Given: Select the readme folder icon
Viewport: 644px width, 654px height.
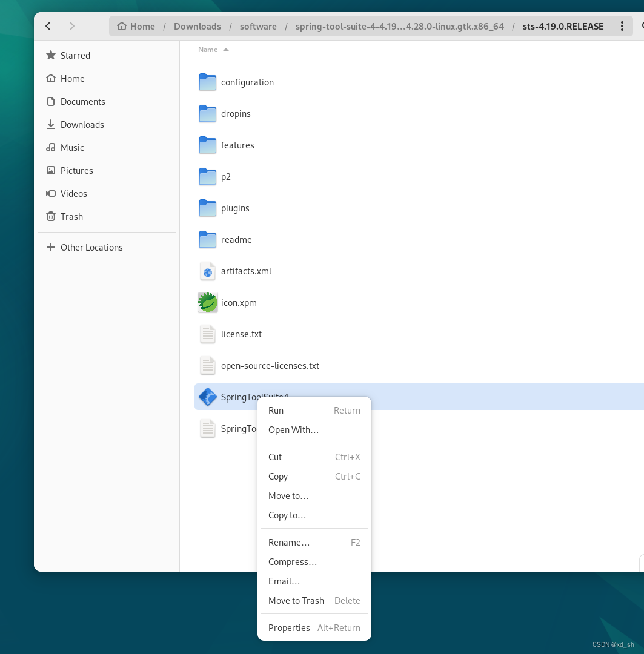Looking at the screenshot, I should 207,239.
